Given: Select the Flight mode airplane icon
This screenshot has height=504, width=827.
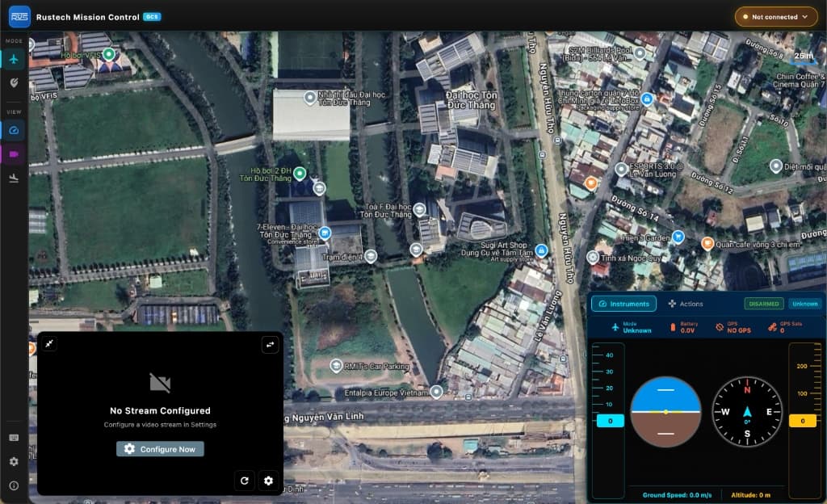Looking at the screenshot, I should 14,59.
